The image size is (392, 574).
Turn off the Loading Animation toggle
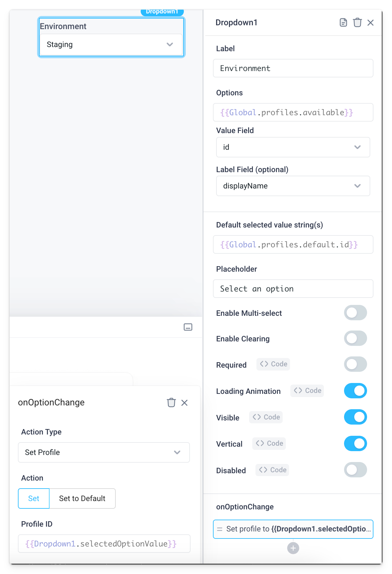[x=355, y=390]
